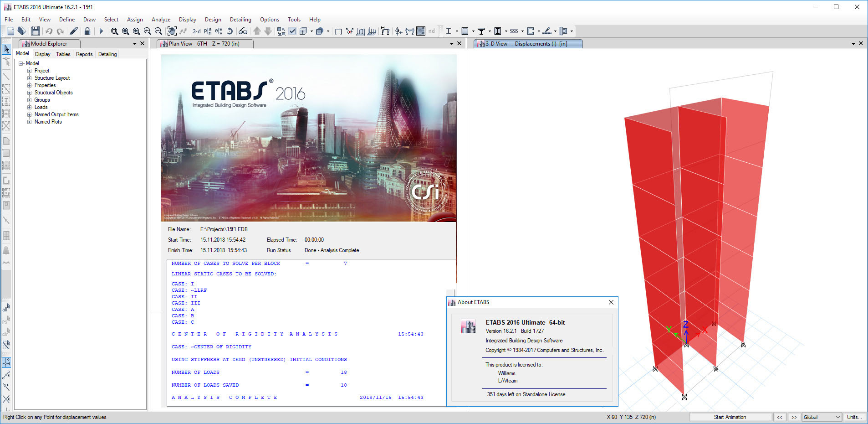
Task: Create a new model from toolbar
Action: coord(11,31)
